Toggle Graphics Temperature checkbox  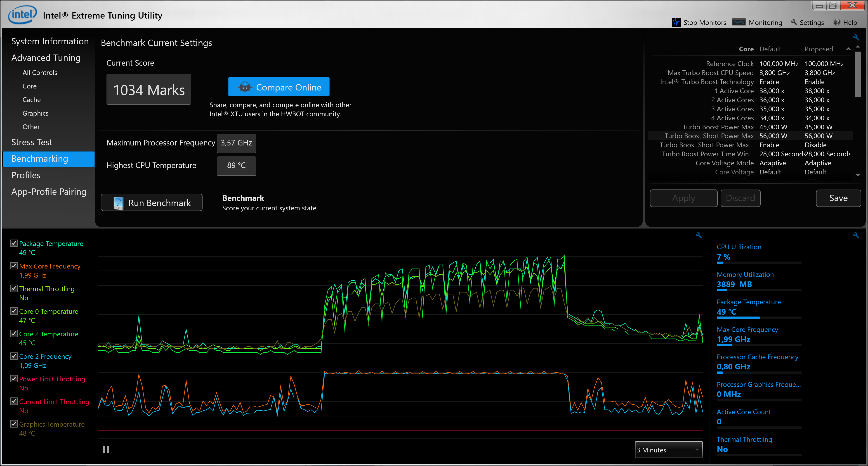[14, 424]
